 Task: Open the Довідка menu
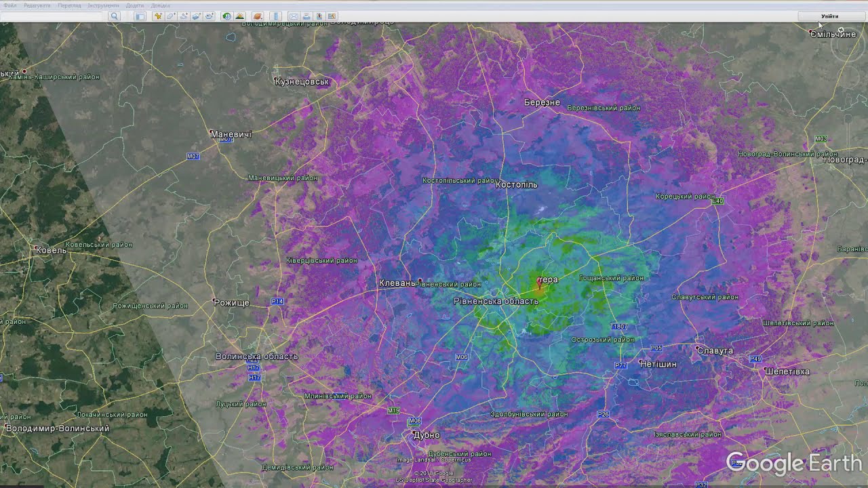point(161,5)
